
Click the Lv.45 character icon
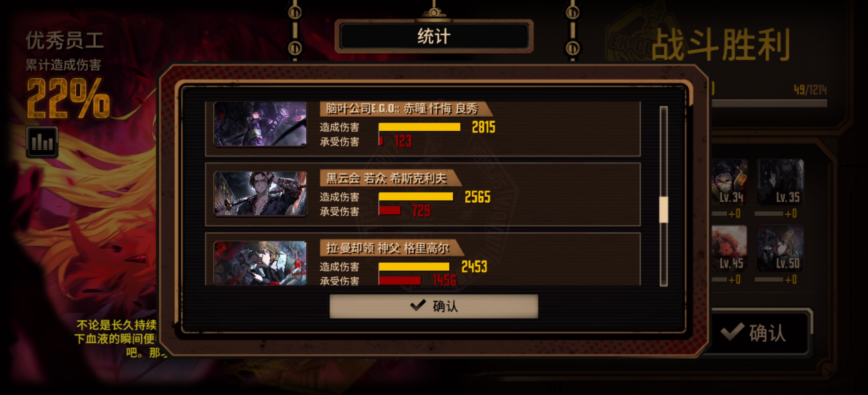tap(729, 249)
